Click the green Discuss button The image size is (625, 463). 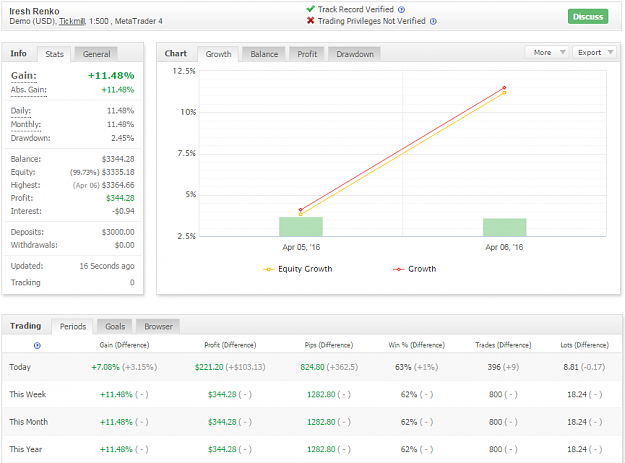pyautogui.click(x=588, y=17)
